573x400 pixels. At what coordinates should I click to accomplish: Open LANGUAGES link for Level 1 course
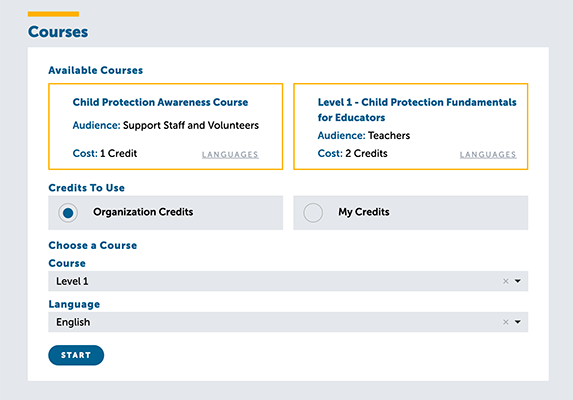pyautogui.click(x=488, y=155)
